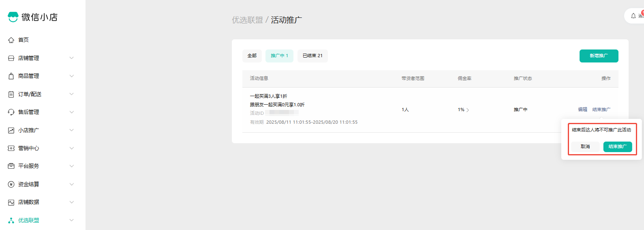The width and height of the screenshot is (644, 230).
Task: Expand the 店铺数据 menu chevron
Action: pos(72,202)
